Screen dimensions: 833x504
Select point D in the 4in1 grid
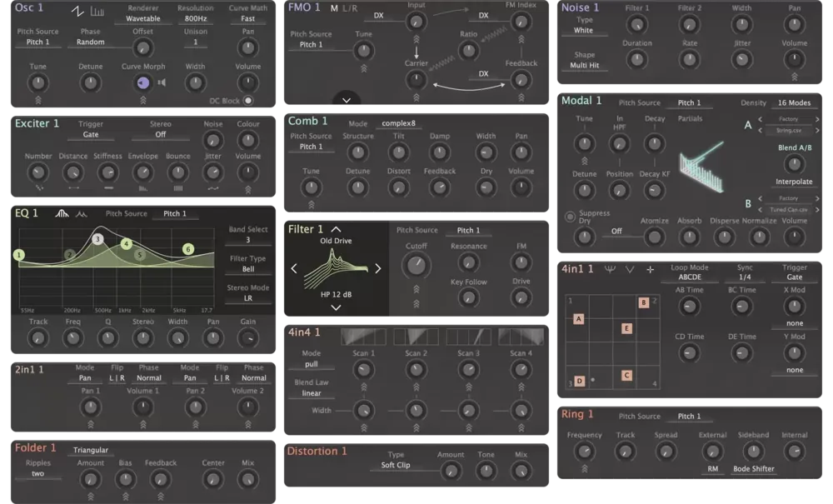(x=580, y=381)
